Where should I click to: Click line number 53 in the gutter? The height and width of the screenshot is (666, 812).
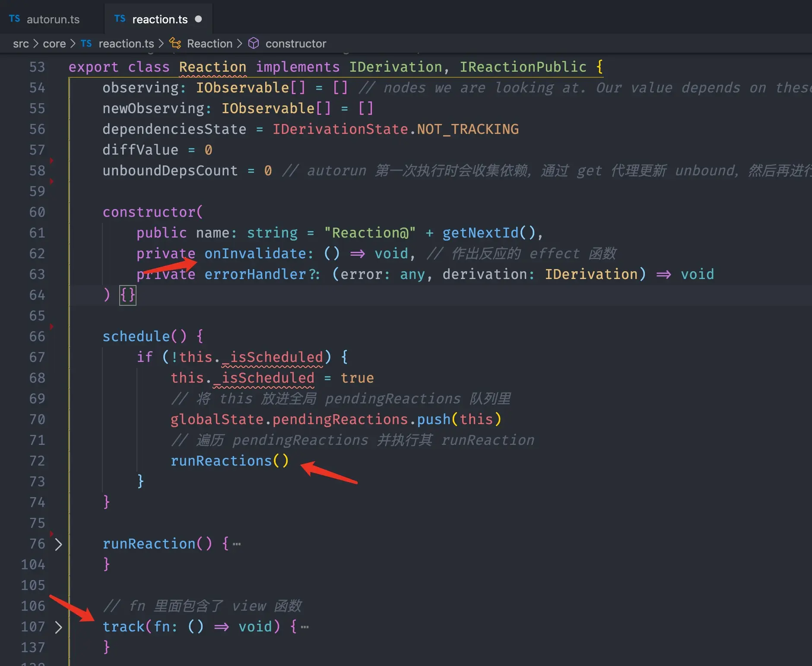coord(37,67)
